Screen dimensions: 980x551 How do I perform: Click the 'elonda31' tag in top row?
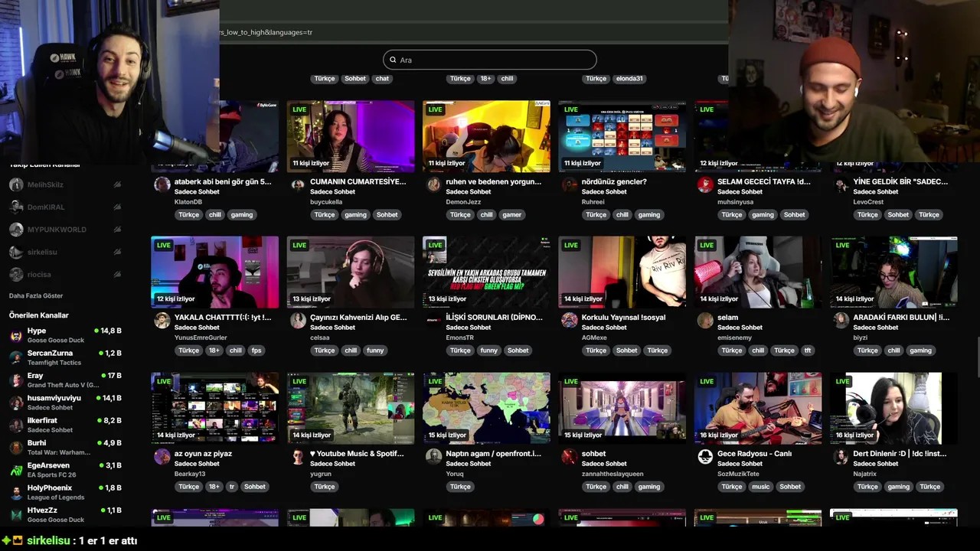[x=629, y=79]
